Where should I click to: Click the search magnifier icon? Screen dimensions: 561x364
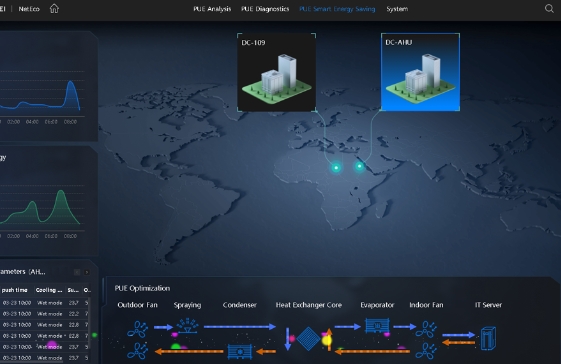pyautogui.click(x=549, y=9)
